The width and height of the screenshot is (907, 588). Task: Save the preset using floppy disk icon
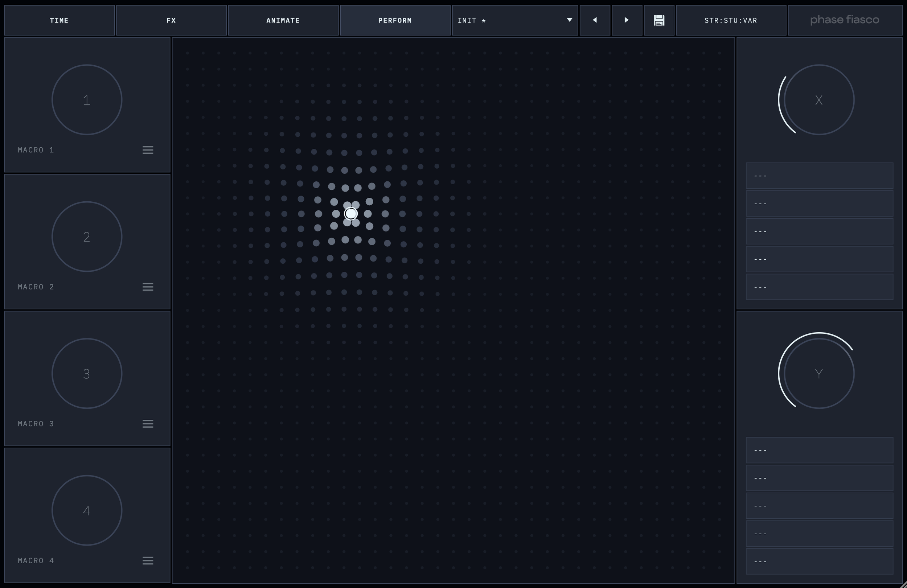tap(659, 20)
